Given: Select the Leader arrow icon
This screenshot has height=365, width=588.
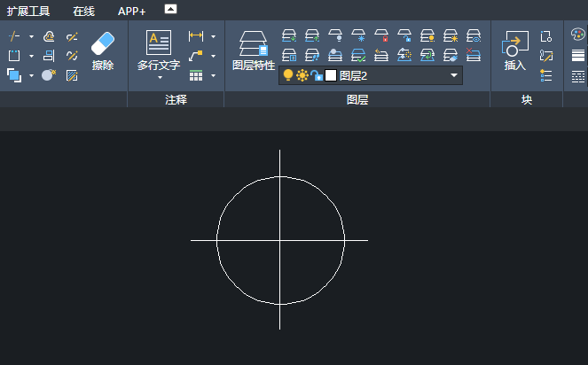Looking at the screenshot, I should (196, 56).
